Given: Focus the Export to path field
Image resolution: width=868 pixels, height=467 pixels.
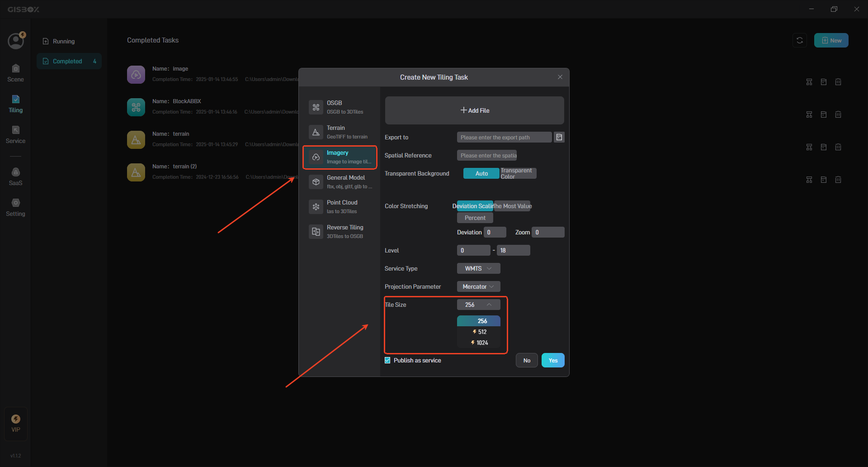Looking at the screenshot, I should 504,137.
